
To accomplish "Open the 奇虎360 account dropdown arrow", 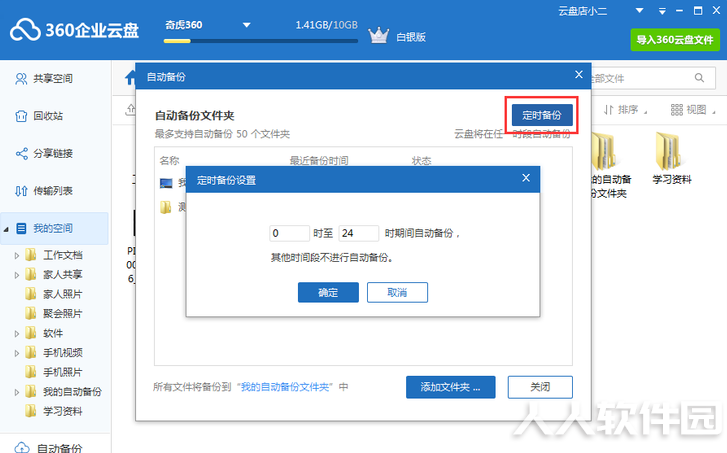I will [247, 25].
